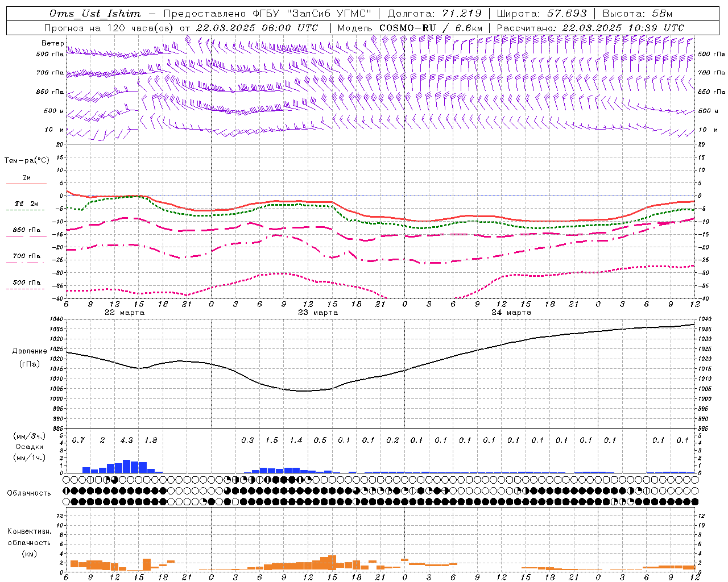Click the 0.5 precipitation total value
This screenshot has height=582, width=728.
[x=320, y=440]
